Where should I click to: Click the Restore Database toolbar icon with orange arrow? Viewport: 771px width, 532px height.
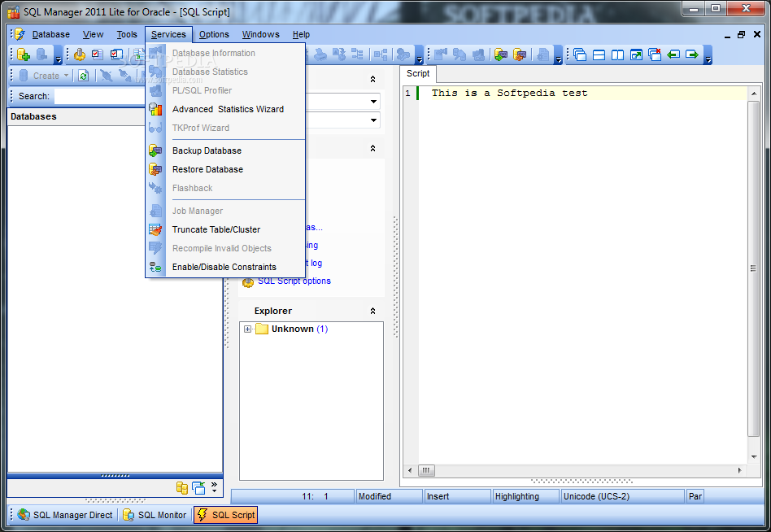(520, 55)
